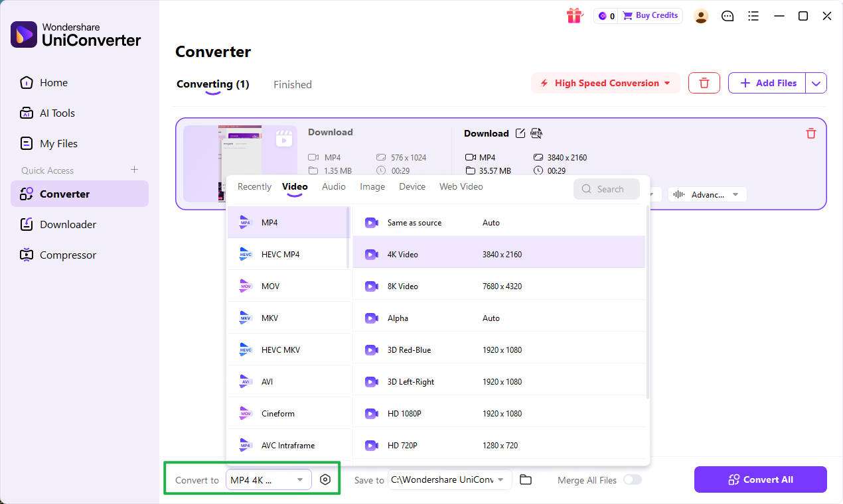The width and height of the screenshot is (843, 504).
Task: Edit the output file name with pencil icon
Action: click(x=520, y=133)
